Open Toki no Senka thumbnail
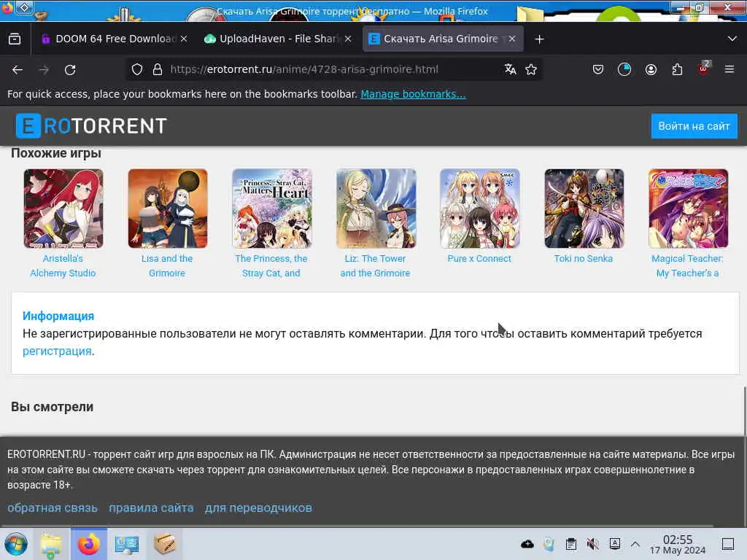The image size is (747, 560). (584, 209)
